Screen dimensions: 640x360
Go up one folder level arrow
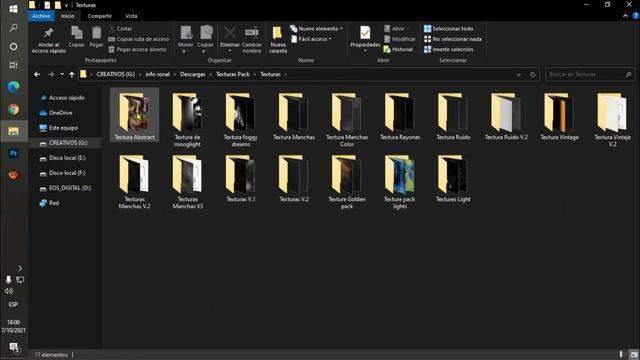72,74
